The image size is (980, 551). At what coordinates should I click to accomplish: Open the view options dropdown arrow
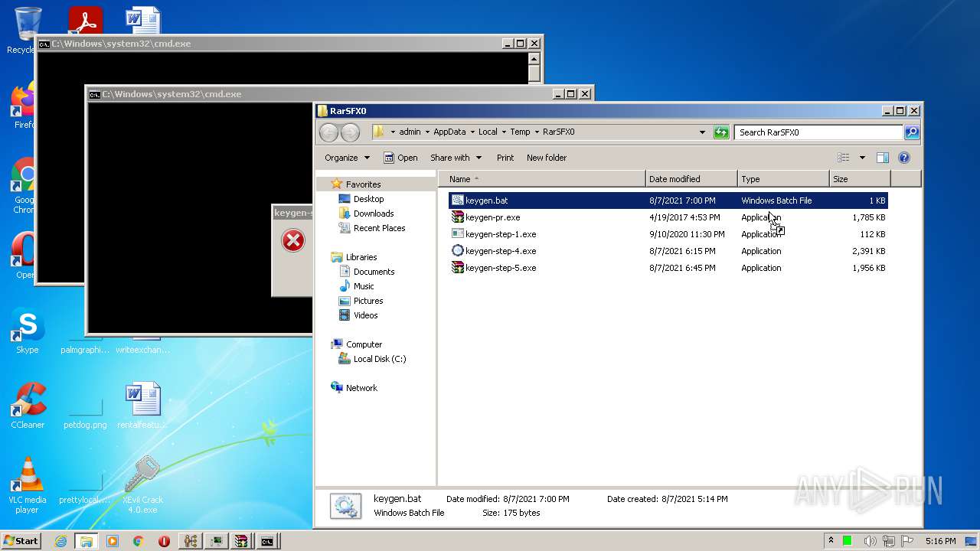862,158
